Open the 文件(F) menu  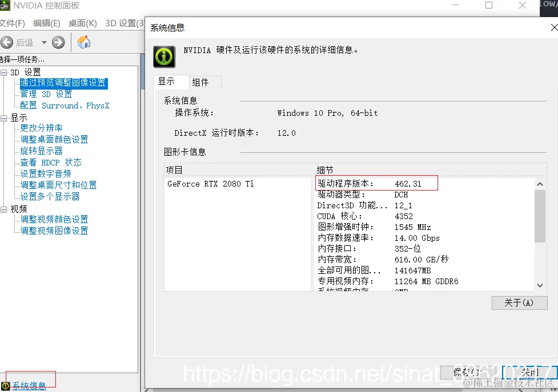12,23
